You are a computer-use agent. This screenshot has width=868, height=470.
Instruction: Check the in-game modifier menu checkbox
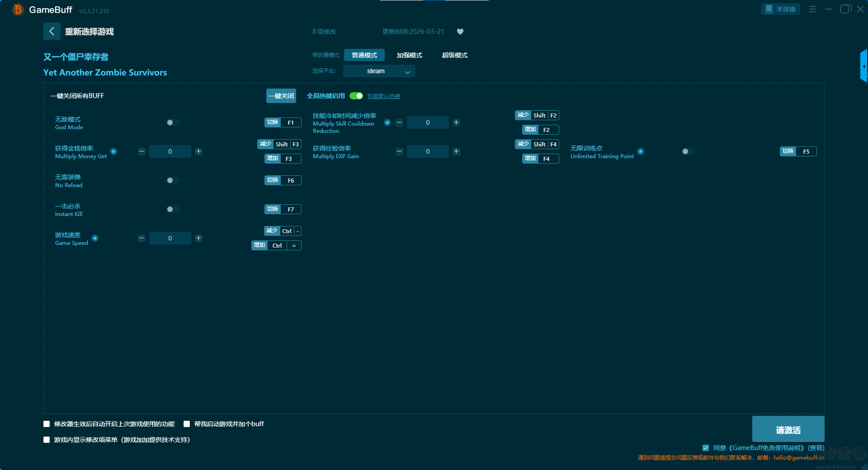coord(47,440)
